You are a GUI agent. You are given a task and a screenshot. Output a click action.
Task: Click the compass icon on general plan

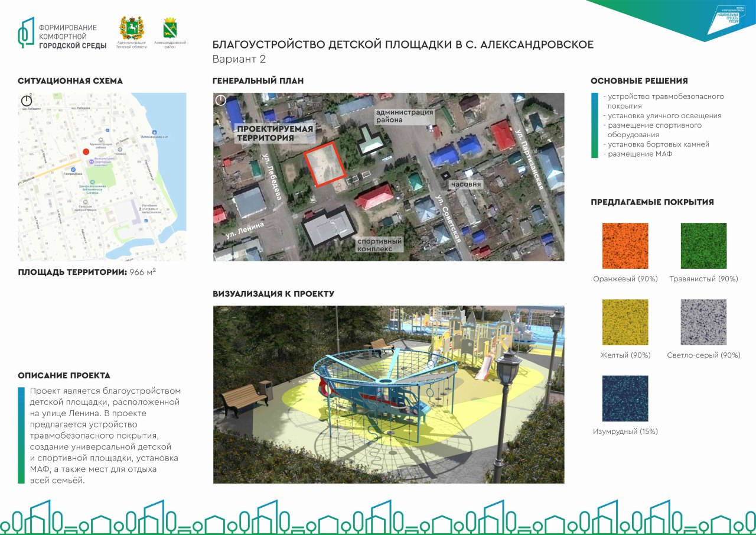coord(220,100)
